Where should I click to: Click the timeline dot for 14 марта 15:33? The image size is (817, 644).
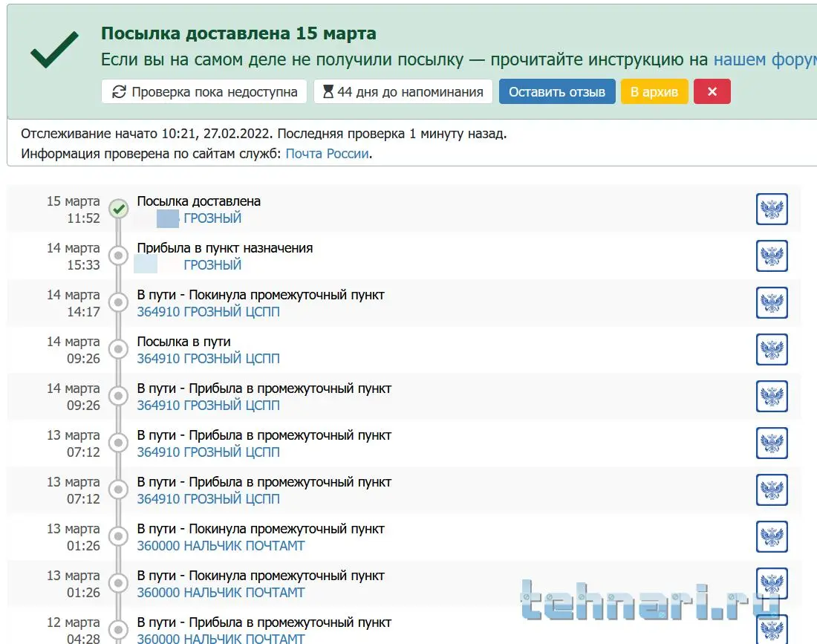119,256
